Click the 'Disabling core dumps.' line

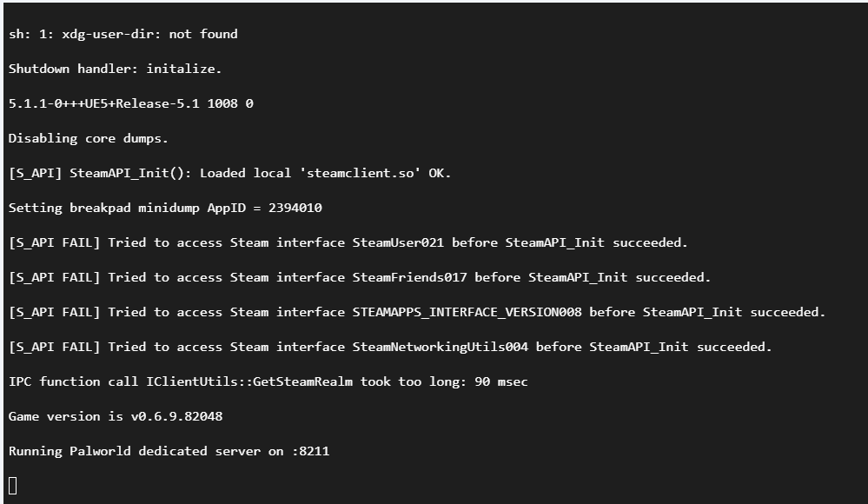(89, 138)
